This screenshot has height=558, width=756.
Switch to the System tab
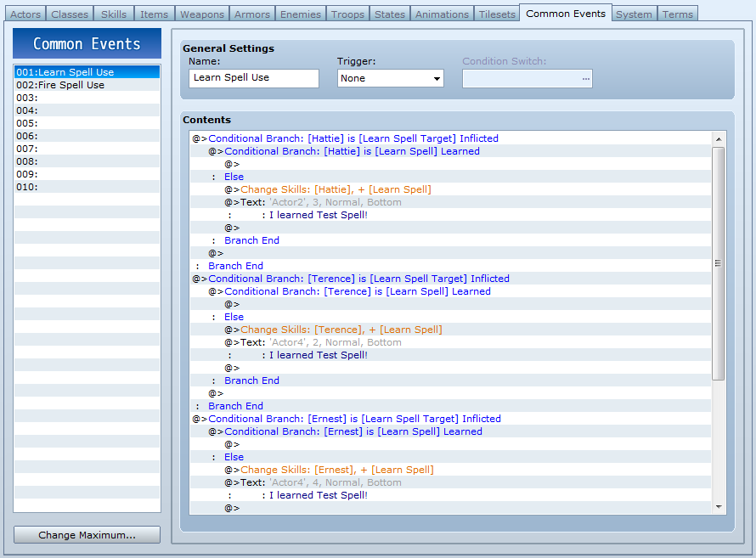click(x=634, y=14)
